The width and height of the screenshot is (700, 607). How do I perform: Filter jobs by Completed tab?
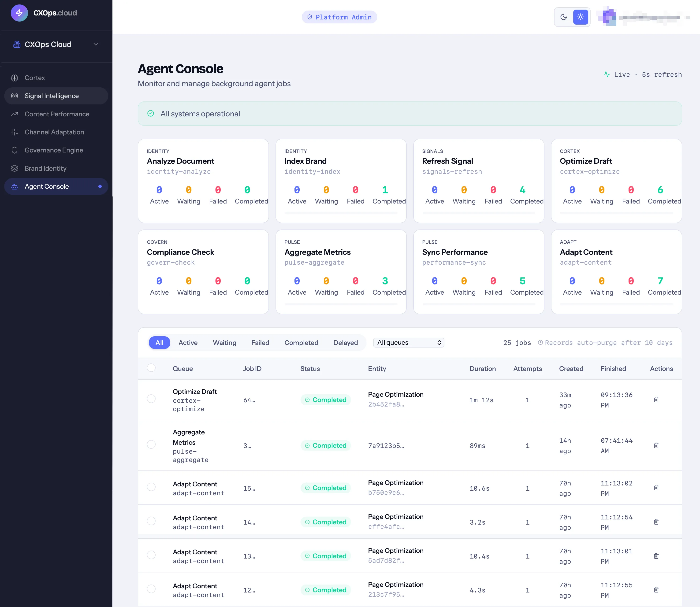click(301, 342)
